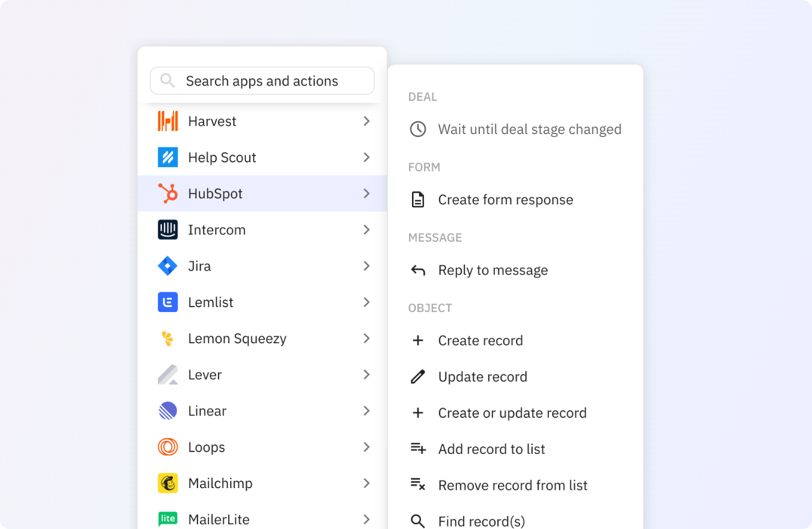Click the reply arrow icon beside Reply to message
The image size is (812, 529).
tap(418, 271)
